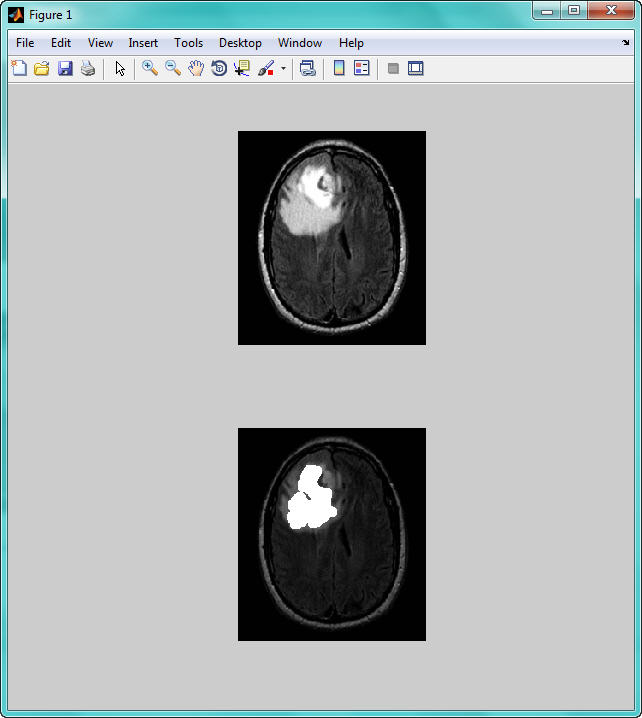Select the Brush/Select Data tool
The width and height of the screenshot is (642, 718).
tap(266, 68)
